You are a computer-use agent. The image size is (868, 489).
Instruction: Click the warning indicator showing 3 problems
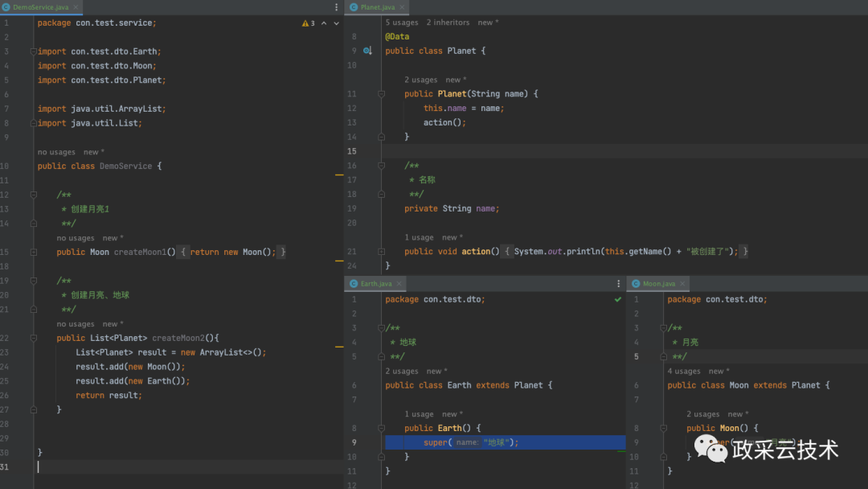308,23
